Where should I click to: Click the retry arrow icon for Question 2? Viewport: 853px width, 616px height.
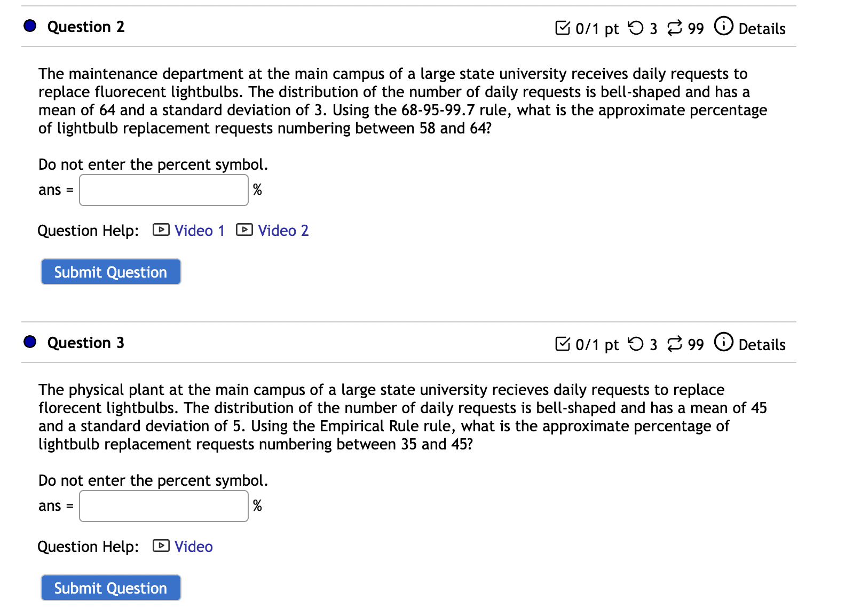tap(637, 28)
